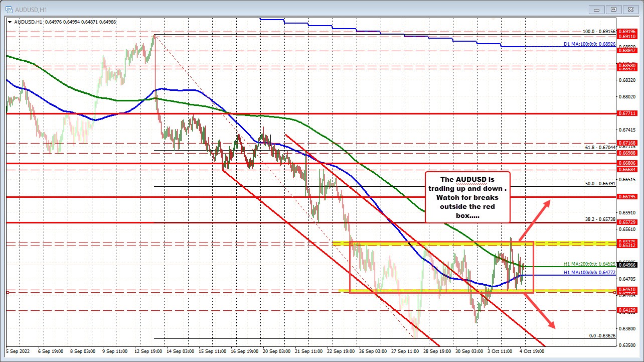Screen dimensions: 644x362
Task: Click the 0.63805 price scale value
Action: coord(628,328)
